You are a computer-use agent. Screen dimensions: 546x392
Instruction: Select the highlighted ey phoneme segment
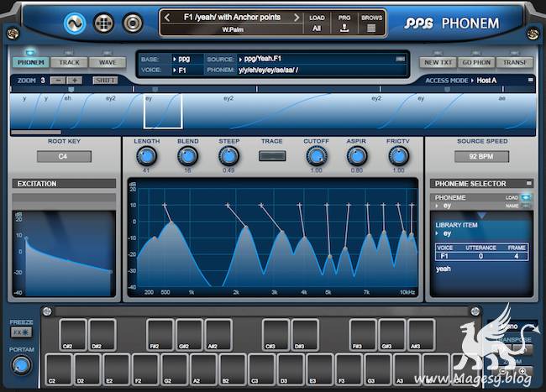coord(163,111)
